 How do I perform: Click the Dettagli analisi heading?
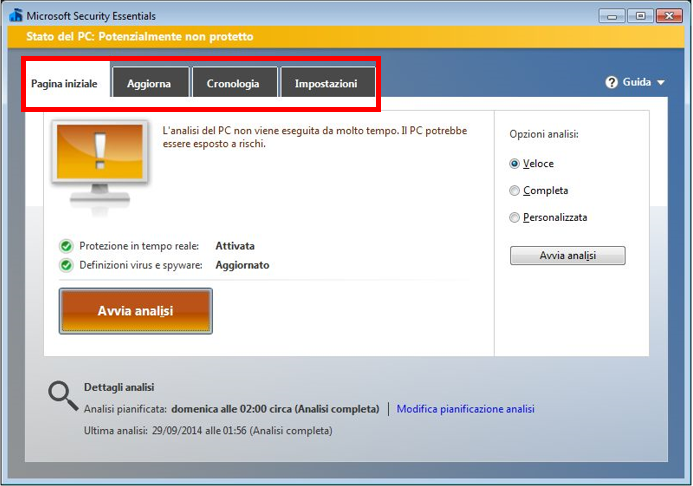[119, 387]
